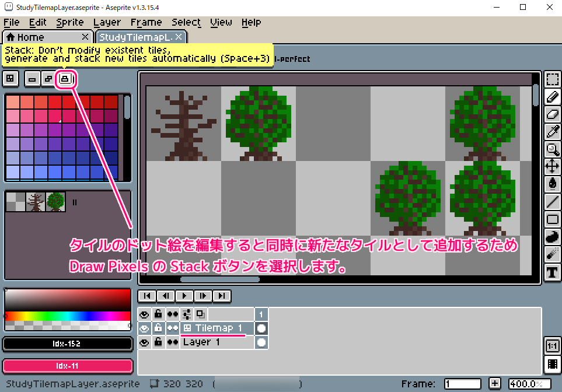Screen dimensions: 562x392
Task: Hide the Tilemap 1 layer
Action: [144, 328]
